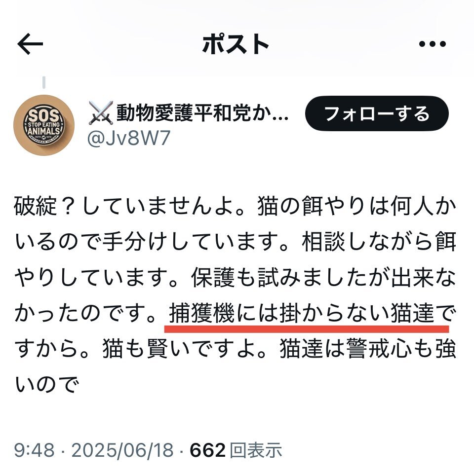Screen dimensions: 474x476
Task: Tap the final line いので
Action: coord(47,384)
